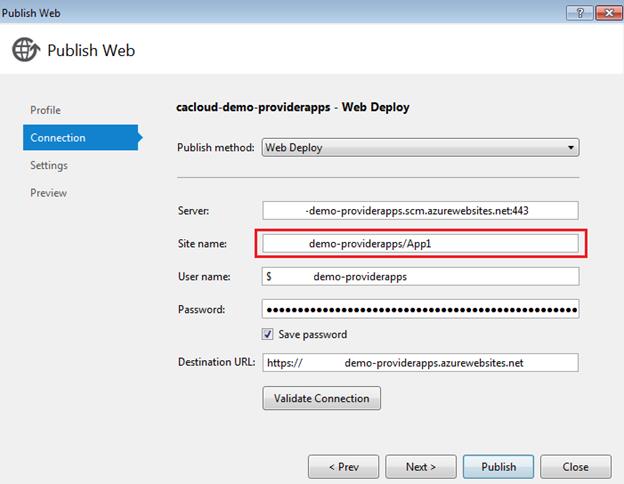The image size is (624, 484).
Task: Open the Publish method dropdown
Action: click(x=420, y=148)
